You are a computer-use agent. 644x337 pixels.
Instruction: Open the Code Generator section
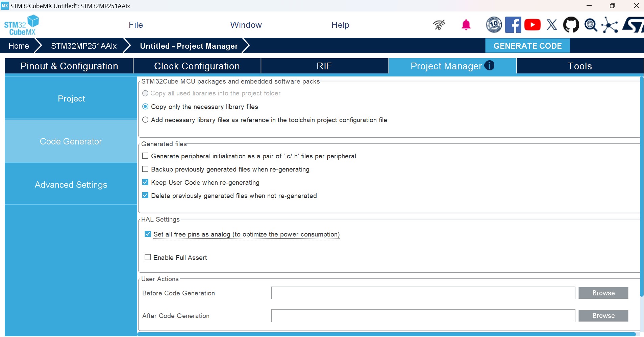tap(71, 141)
